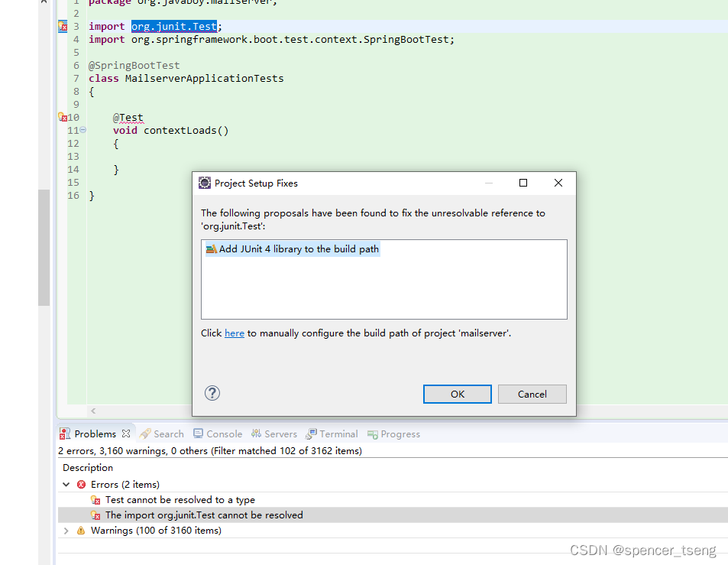Click the Console tab monitor icon

[x=199, y=433]
